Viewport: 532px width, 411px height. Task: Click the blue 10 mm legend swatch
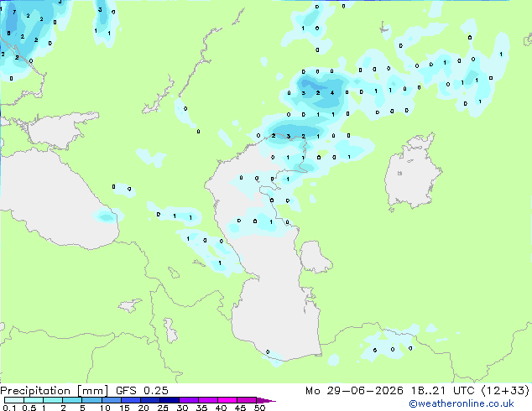111,400
